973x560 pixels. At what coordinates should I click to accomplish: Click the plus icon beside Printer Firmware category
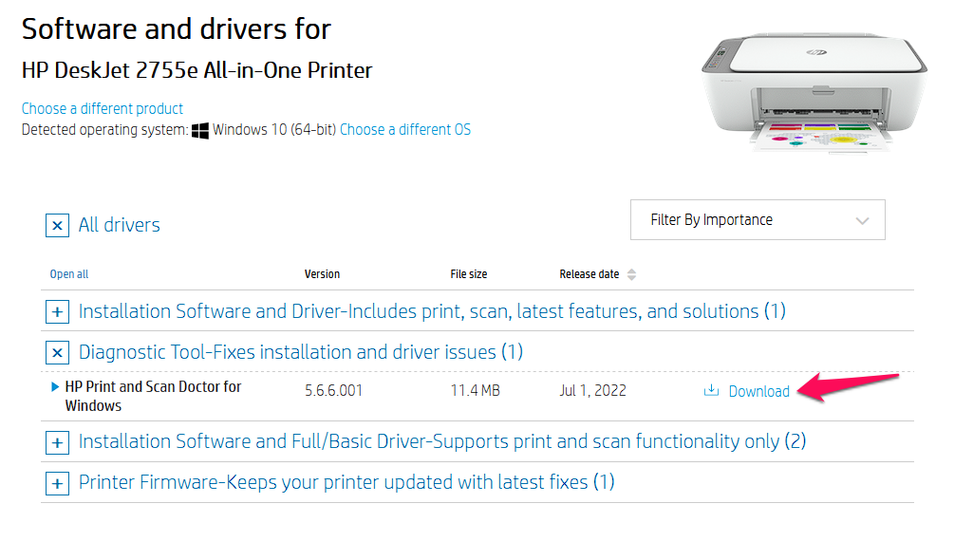[57, 483]
